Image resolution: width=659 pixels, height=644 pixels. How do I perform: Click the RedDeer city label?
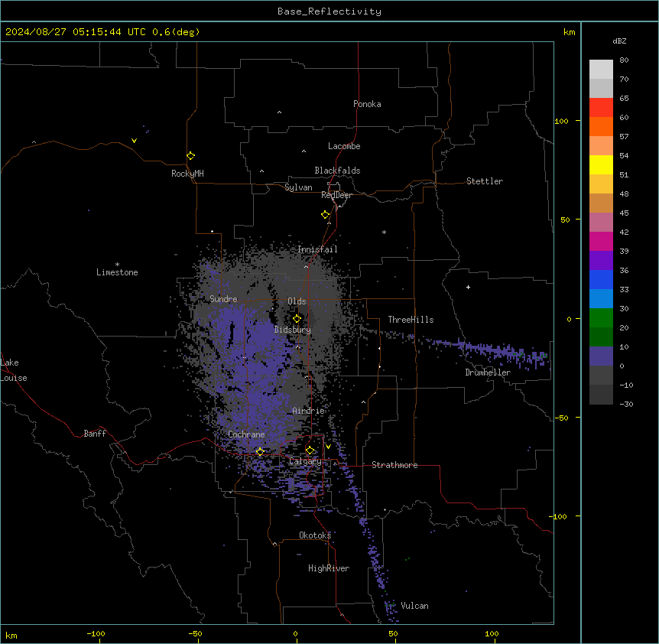coord(336,195)
